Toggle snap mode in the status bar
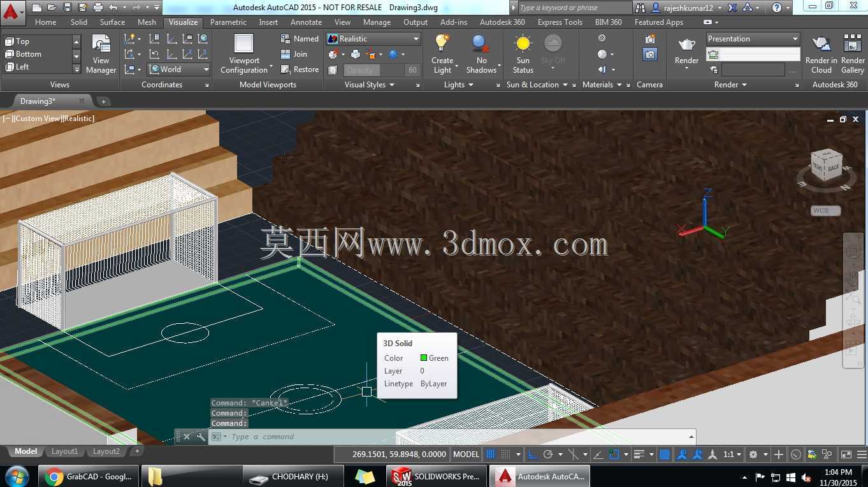The image size is (868, 487). pyautogui.click(x=506, y=454)
